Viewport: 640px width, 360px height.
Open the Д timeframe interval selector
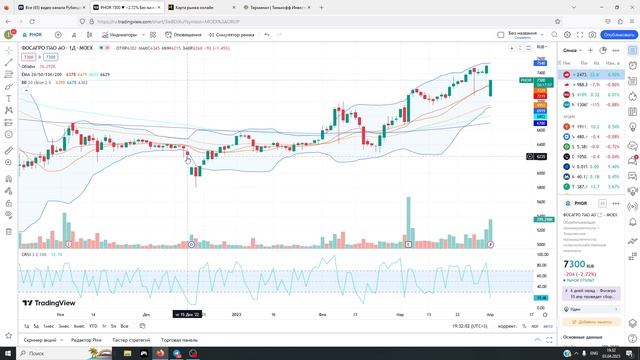[74, 35]
